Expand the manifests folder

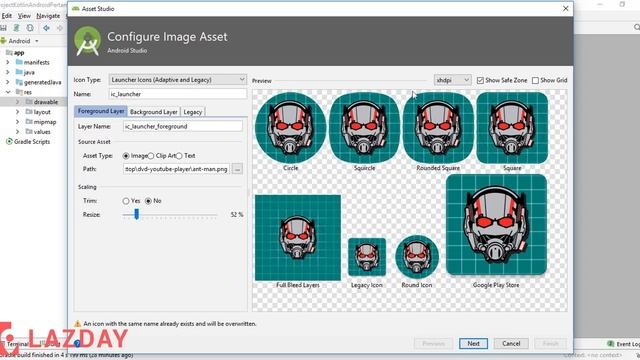[x=8, y=62]
